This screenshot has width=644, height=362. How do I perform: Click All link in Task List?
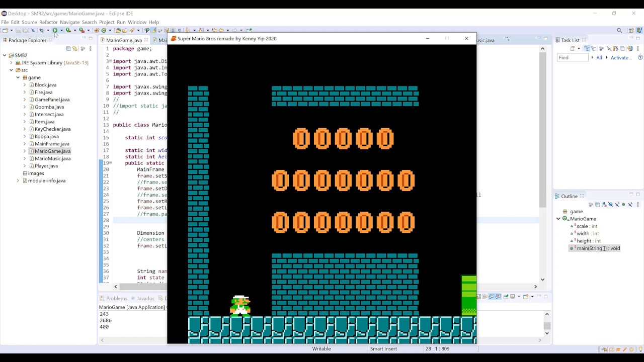click(599, 57)
